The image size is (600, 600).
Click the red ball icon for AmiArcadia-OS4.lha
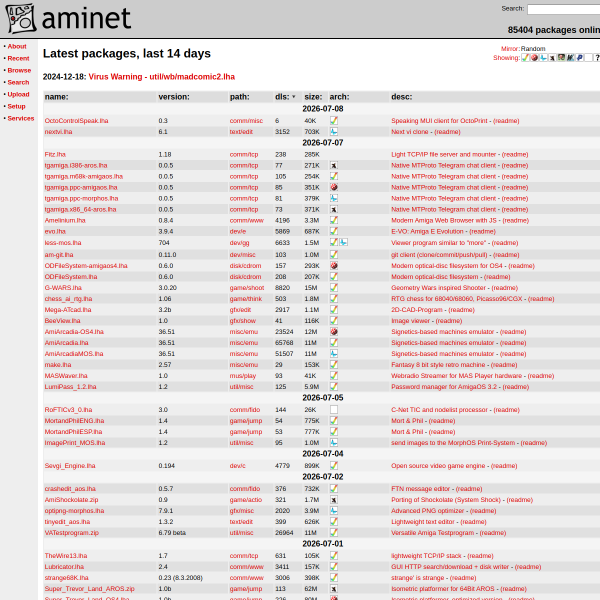334,332
